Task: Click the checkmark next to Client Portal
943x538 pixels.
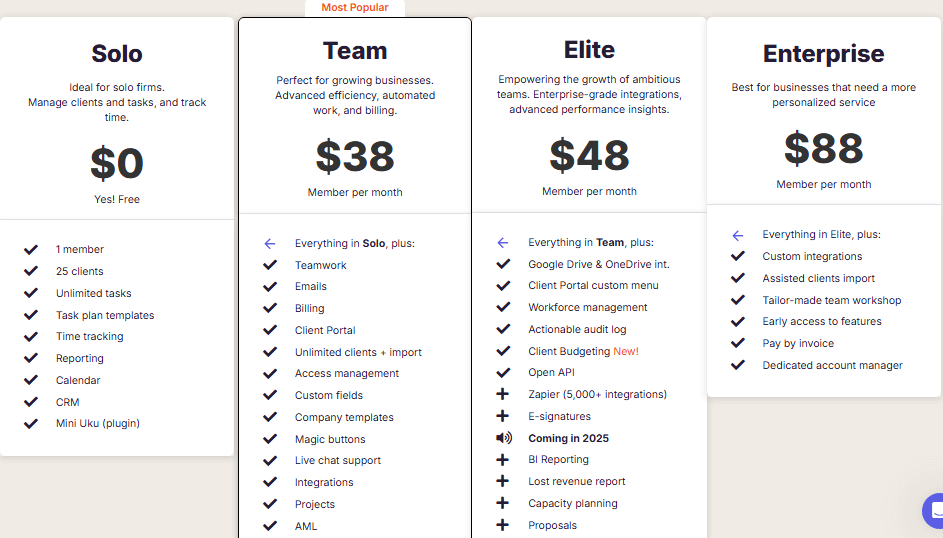Action: click(x=269, y=330)
